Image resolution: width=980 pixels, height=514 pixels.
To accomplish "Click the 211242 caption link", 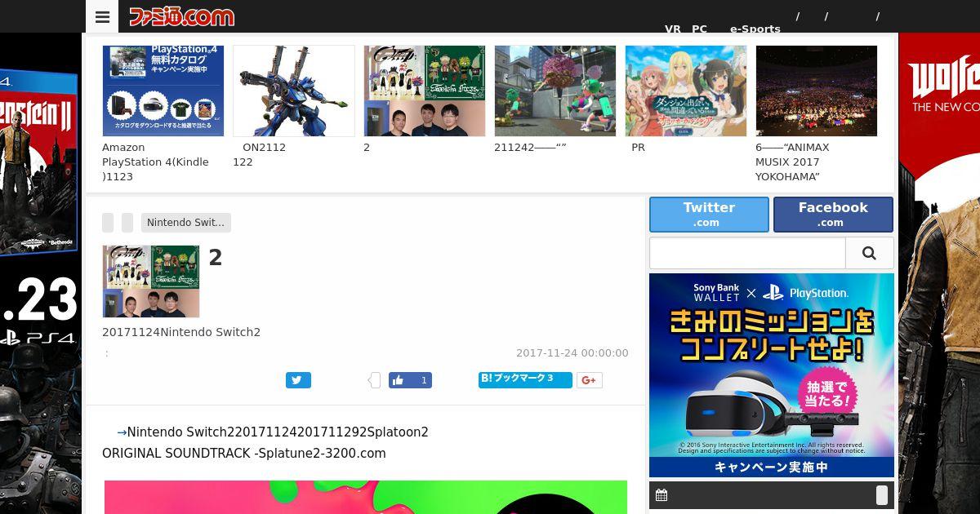I will coord(530,148).
